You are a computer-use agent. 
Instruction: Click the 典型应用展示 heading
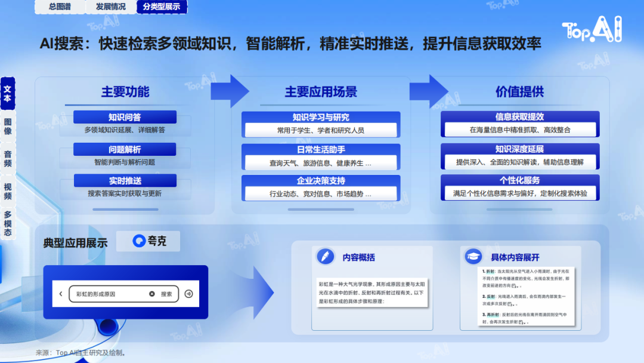(76, 243)
